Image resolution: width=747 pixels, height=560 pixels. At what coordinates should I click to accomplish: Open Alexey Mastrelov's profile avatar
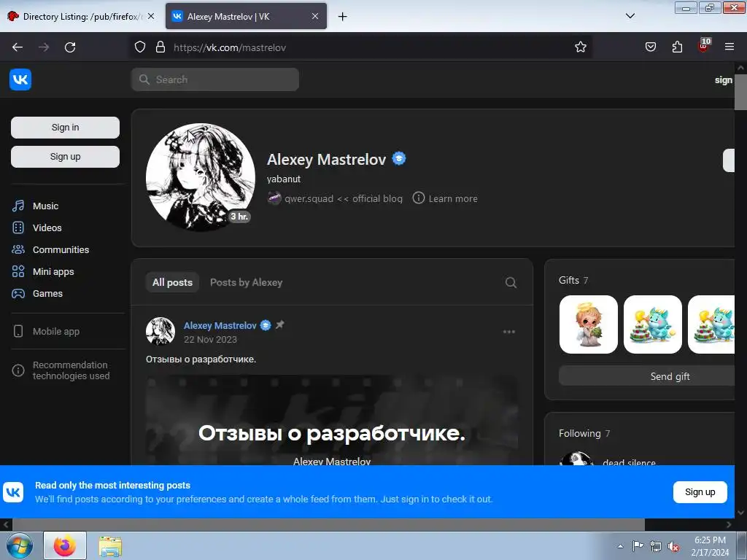click(200, 178)
